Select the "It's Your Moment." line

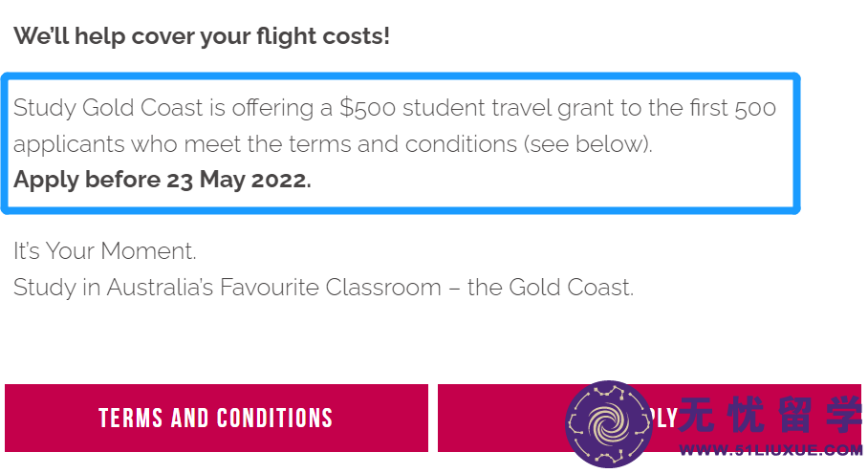click(x=104, y=251)
